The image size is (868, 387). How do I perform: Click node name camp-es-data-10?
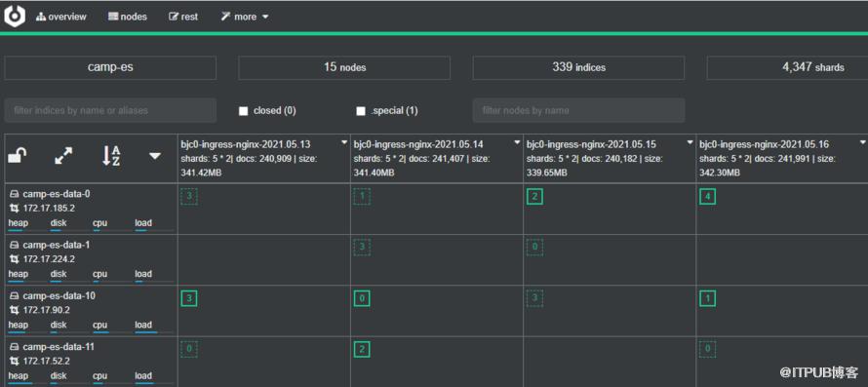click(x=59, y=296)
